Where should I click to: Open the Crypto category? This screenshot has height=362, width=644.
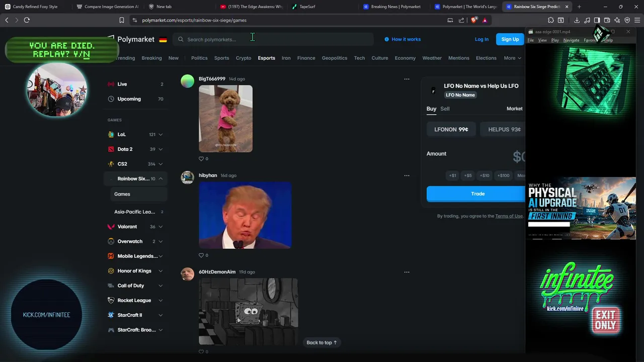244,58
